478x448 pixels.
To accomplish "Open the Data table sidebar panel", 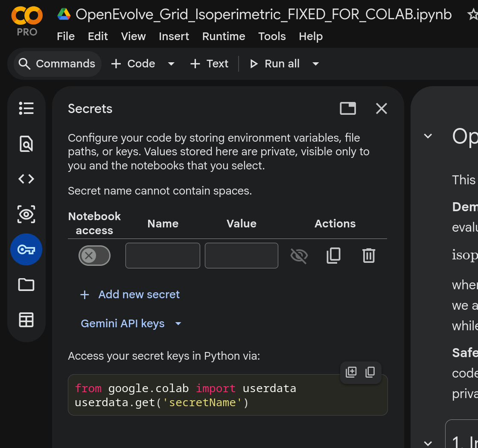I will [26, 320].
